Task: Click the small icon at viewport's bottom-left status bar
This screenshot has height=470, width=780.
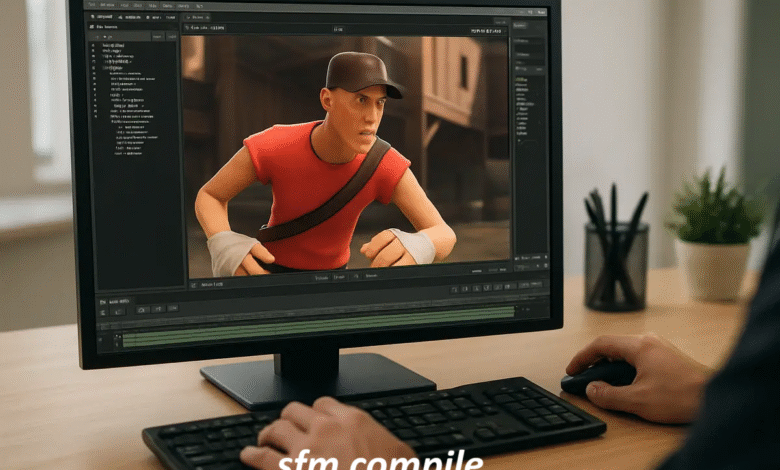Action: [193, 285]
